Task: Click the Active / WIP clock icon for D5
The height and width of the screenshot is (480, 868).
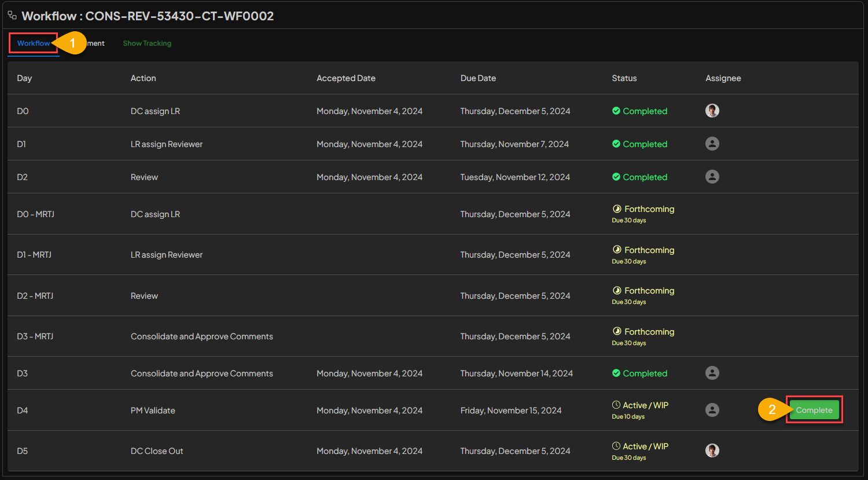Action: click(x=616, y=446)
